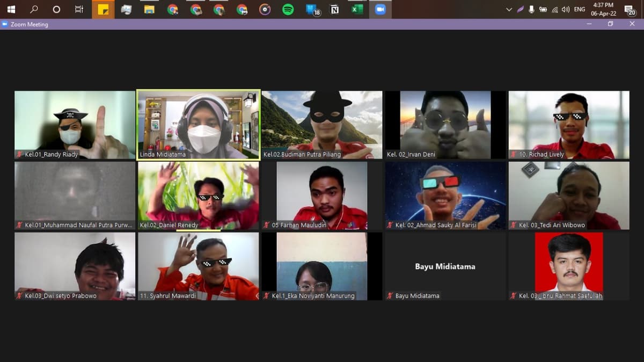Select Kel. 03_Tedi Ari Wibowo's video tile

click(x=569, y=196)
